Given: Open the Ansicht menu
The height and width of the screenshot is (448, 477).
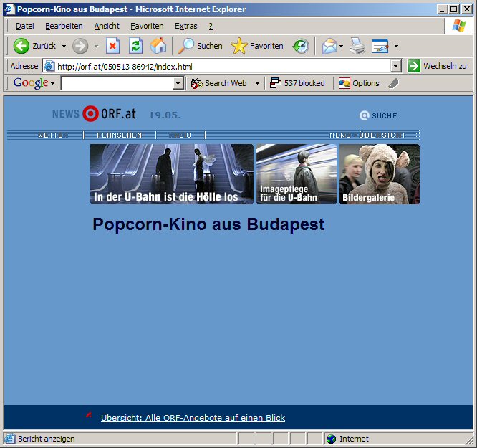Looking at the screenshot, I should [107, 26].
